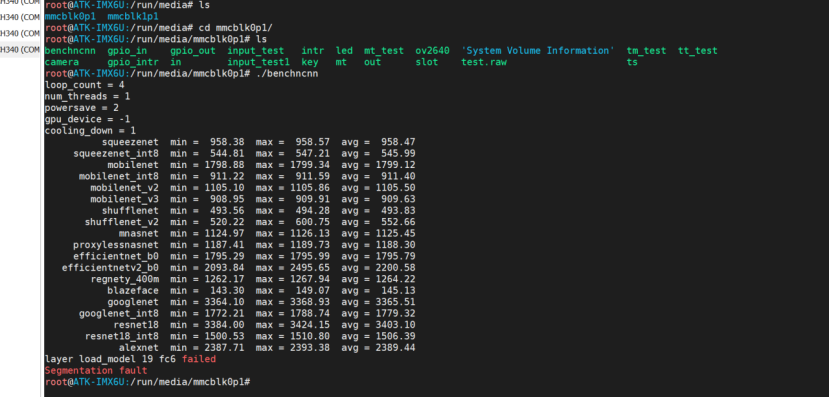Click the mt_test file name
The height and width of the screenshot is (397, 830).
coord(384,51)
